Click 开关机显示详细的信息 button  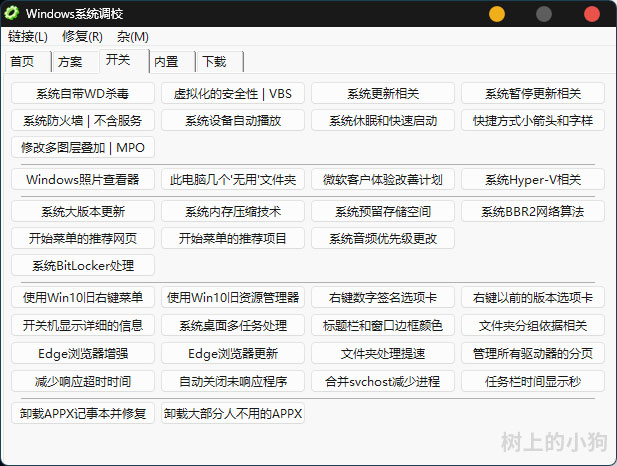coord(83,325)
